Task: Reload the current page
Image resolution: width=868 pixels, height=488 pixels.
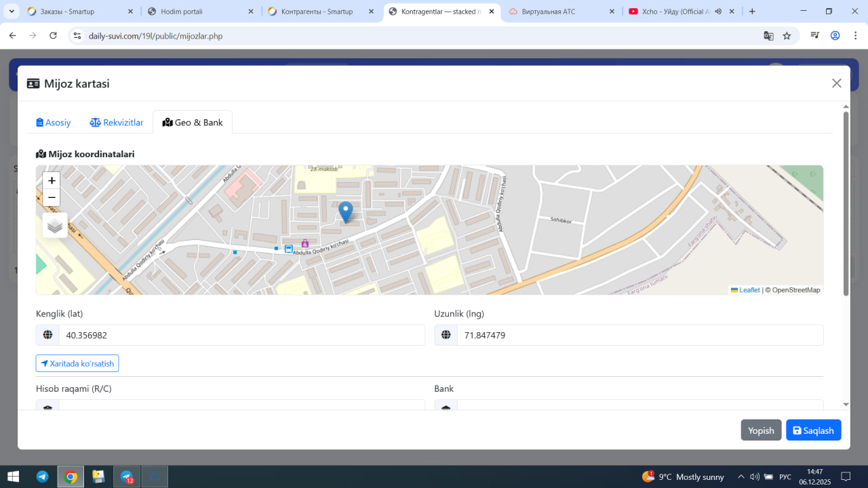Action: click(x=54, y=36)
